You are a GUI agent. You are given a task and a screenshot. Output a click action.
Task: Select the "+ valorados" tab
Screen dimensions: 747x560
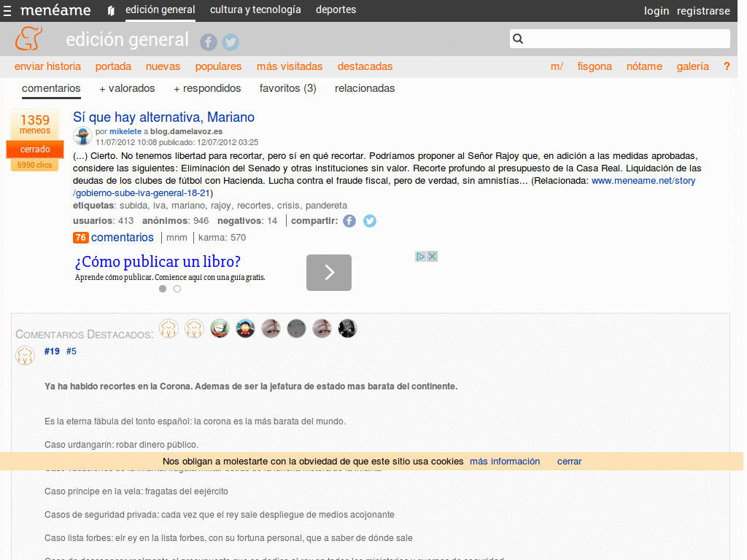(127, 88)
